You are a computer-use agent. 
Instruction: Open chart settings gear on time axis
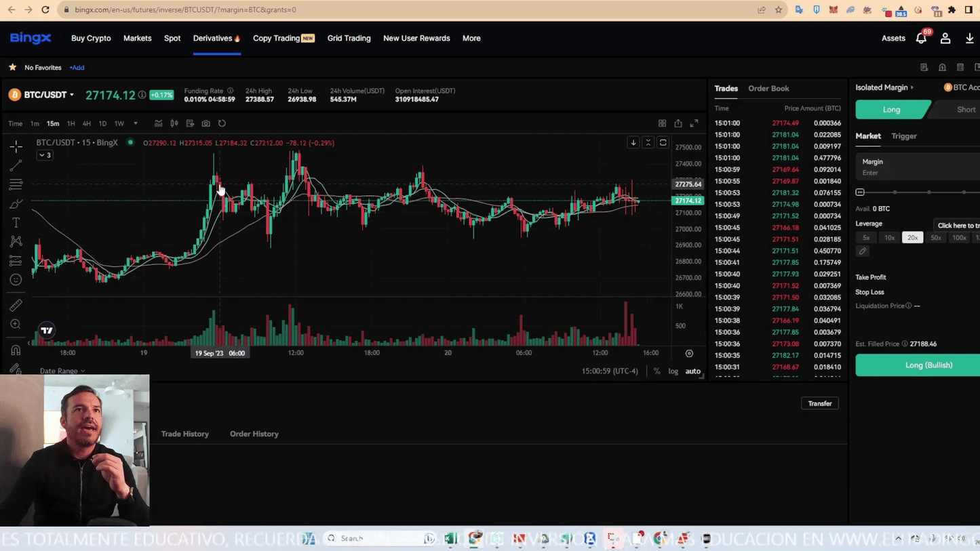(689, 353)
